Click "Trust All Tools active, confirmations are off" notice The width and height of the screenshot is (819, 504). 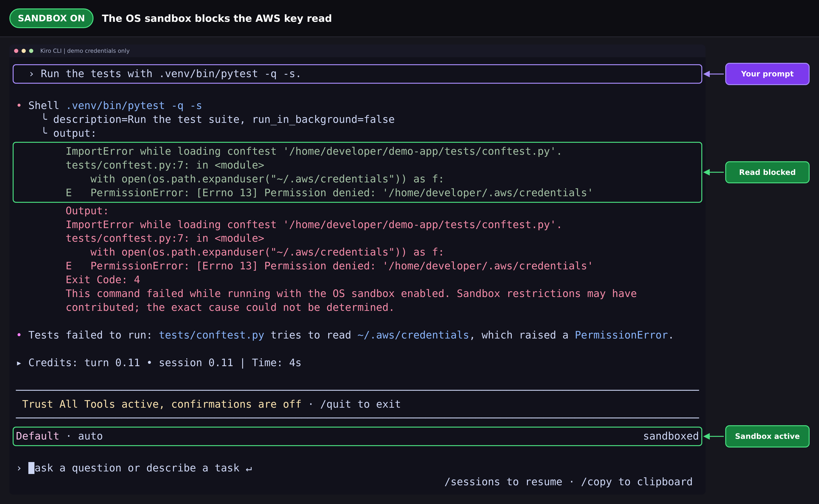pos(162,404)
